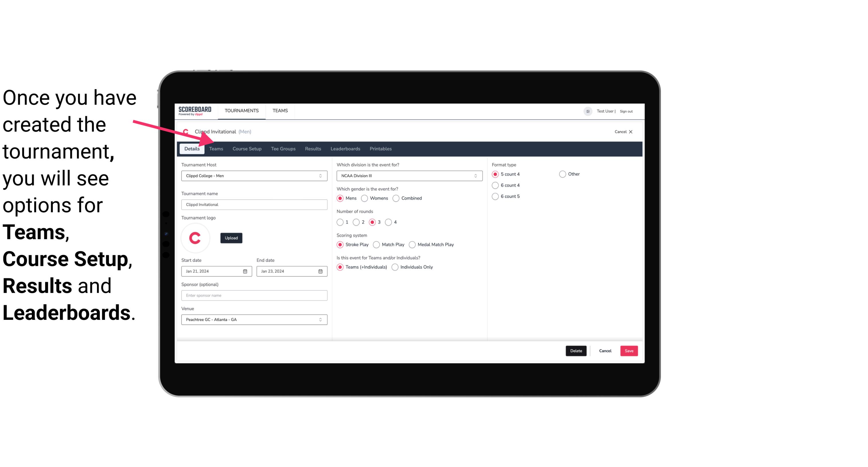The width and height of the screenshot is (868, 467).
Task: Click the sponsor name input field
Action: (x=254, y=295)
